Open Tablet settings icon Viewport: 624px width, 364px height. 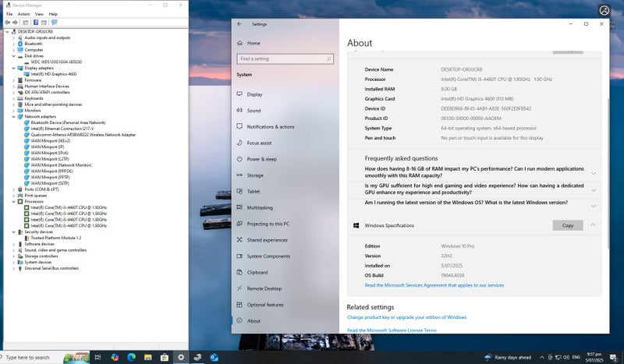tap(239, 191)
